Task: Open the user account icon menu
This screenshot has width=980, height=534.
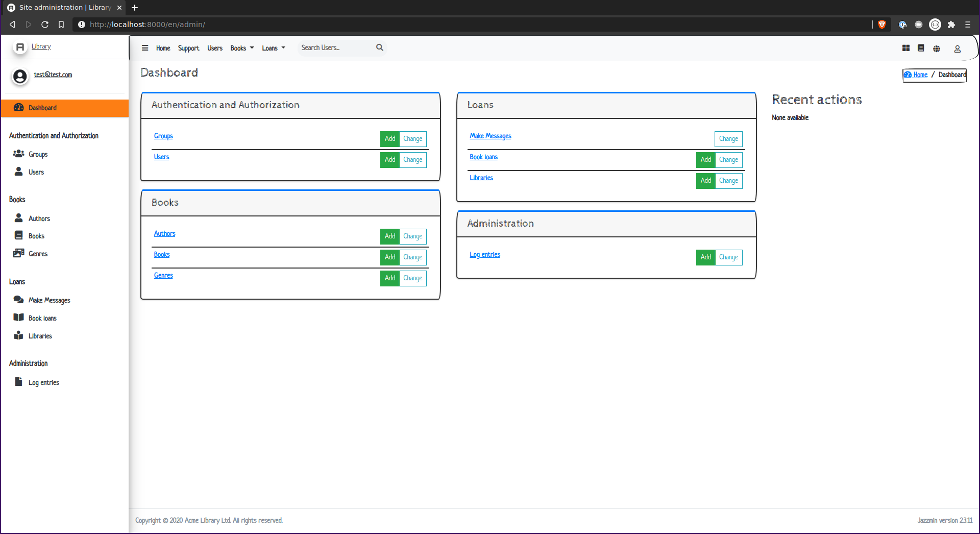Action: pos(958,48)
